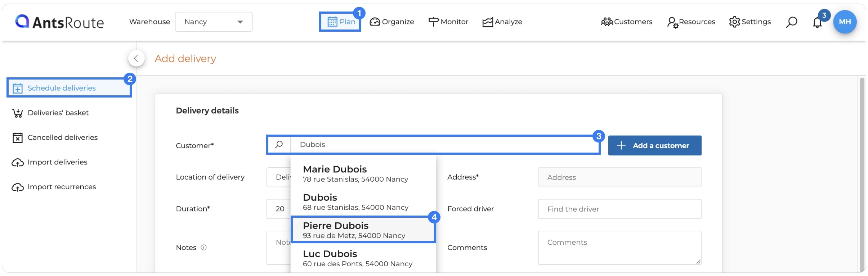The height and width of the screenshot is (276, 868).
Task: Select Luc Dubois from suggestions
Action: tap(363, 258)
